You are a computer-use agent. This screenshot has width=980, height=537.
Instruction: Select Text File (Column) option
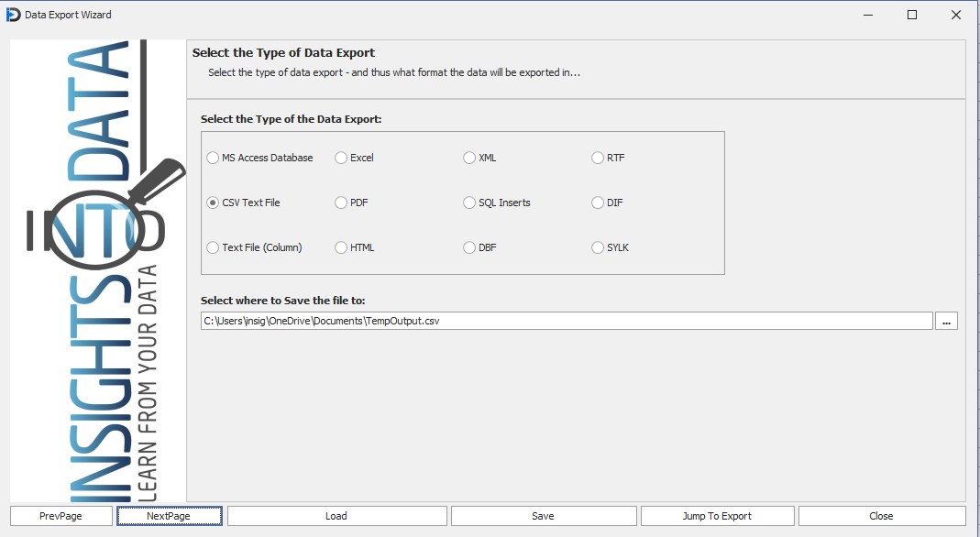pos(214,247)
